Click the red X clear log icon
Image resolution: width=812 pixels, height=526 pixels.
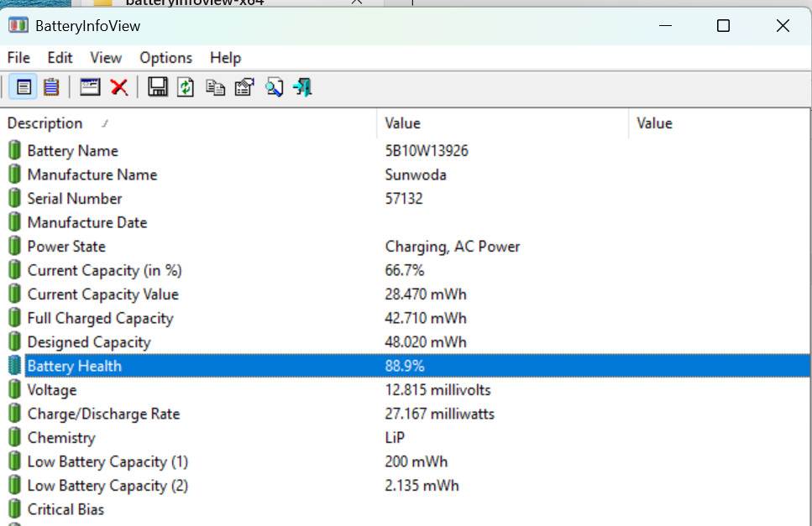click(x=119, y=87)
